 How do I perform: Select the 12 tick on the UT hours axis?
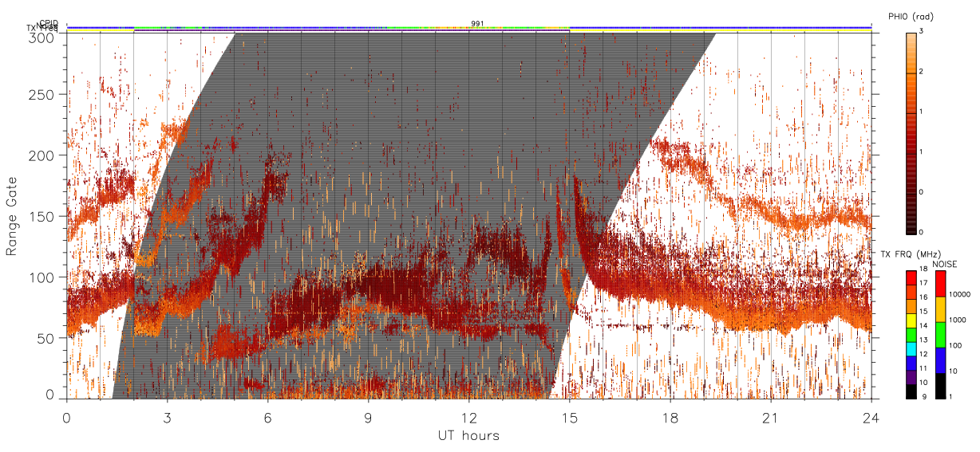click(469, 418)
